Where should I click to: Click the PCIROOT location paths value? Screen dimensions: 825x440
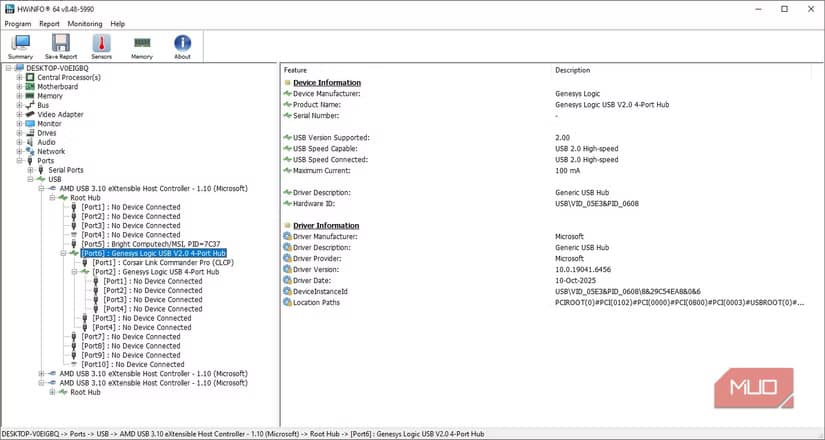click(680, 303)
